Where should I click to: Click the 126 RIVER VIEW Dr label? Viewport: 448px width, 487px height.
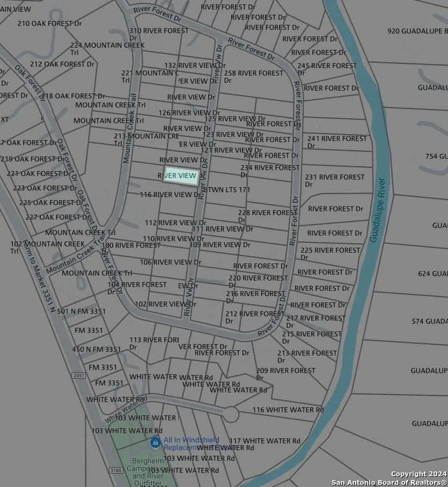tap(189, 113)
